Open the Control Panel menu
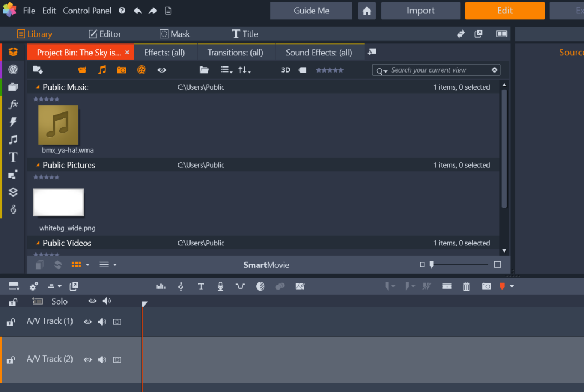 (x=87, y=11)
